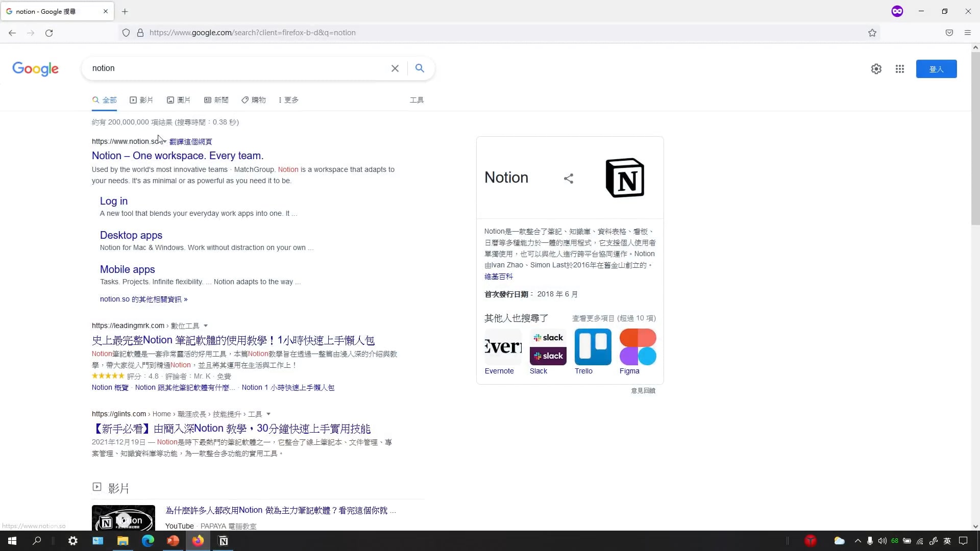Screen dimensions: 980x551
Task: Bookmark this page via the star icon
Action: click(x=872, y=32)
